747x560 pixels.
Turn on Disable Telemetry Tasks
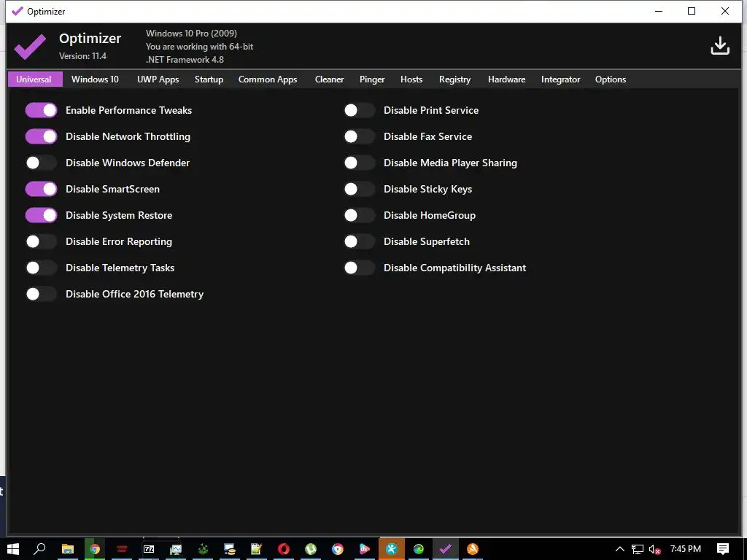coord(41,268)
